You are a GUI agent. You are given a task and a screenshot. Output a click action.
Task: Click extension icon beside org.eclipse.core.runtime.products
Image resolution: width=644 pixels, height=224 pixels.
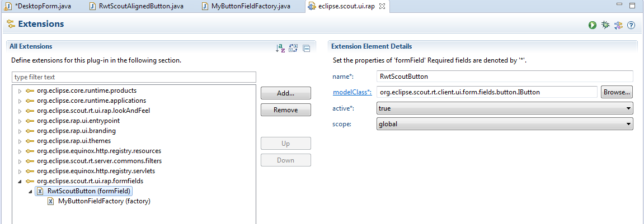pyautogui.click(x=30, y=90)
